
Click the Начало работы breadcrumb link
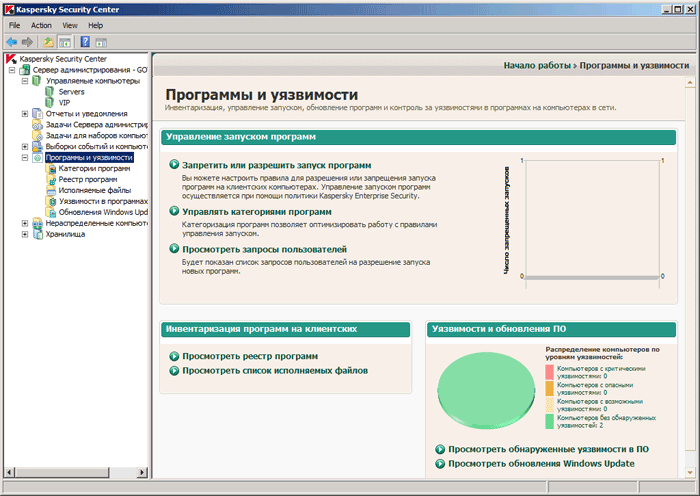tap(537, 66)
